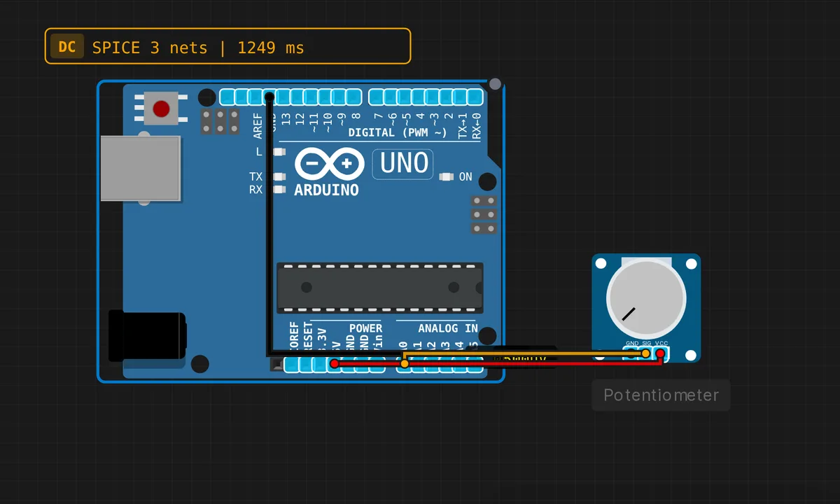Click the IOREF power pin
Screen dimensions: 840x504
(292, 364)
